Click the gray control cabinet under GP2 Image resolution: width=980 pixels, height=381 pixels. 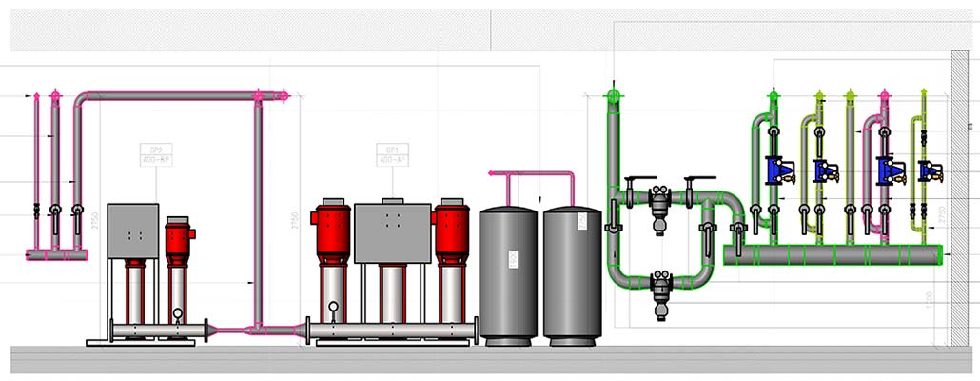133,231
